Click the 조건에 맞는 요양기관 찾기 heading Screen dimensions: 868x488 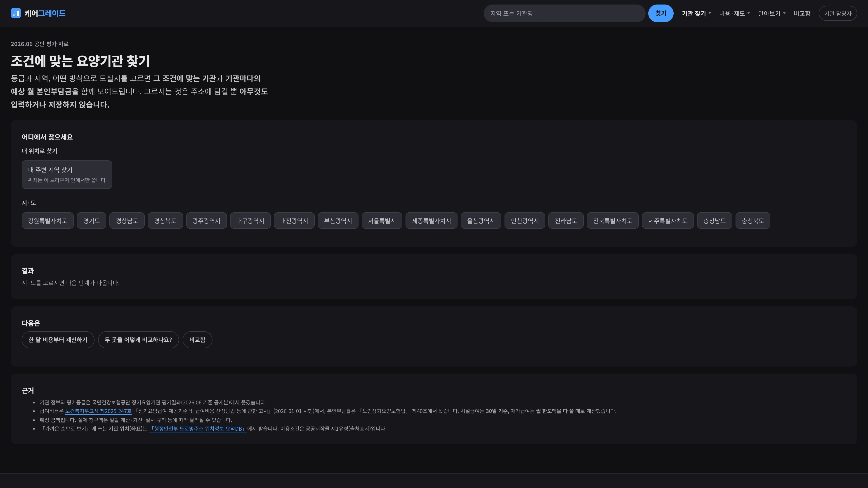pos(80,61)
